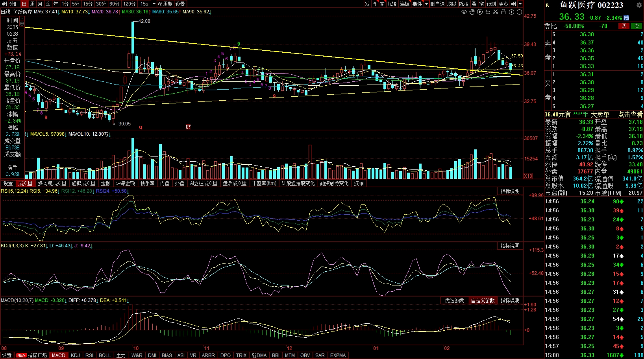Screen dimensions: 644x359
Task: Open the period dropdown arrow after 15s
Action: click(153, 4)
